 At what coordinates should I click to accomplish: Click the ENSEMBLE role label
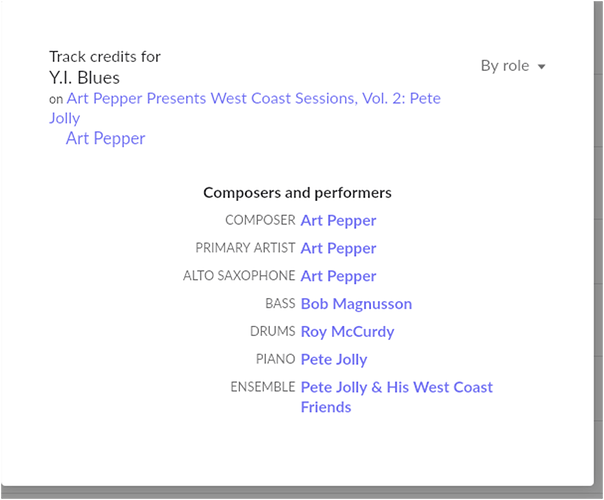(x=263, y=387)
